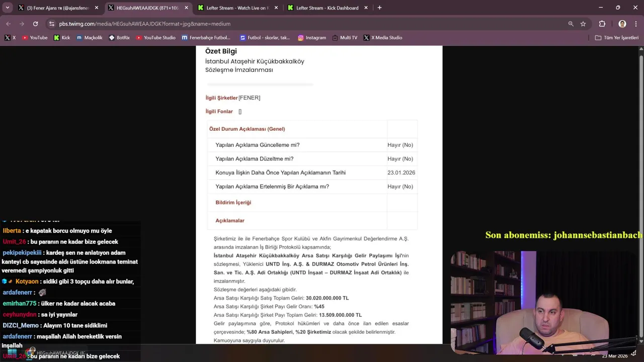Close the HEGsuhAWEAAJDGK image tab

[186, 8]
